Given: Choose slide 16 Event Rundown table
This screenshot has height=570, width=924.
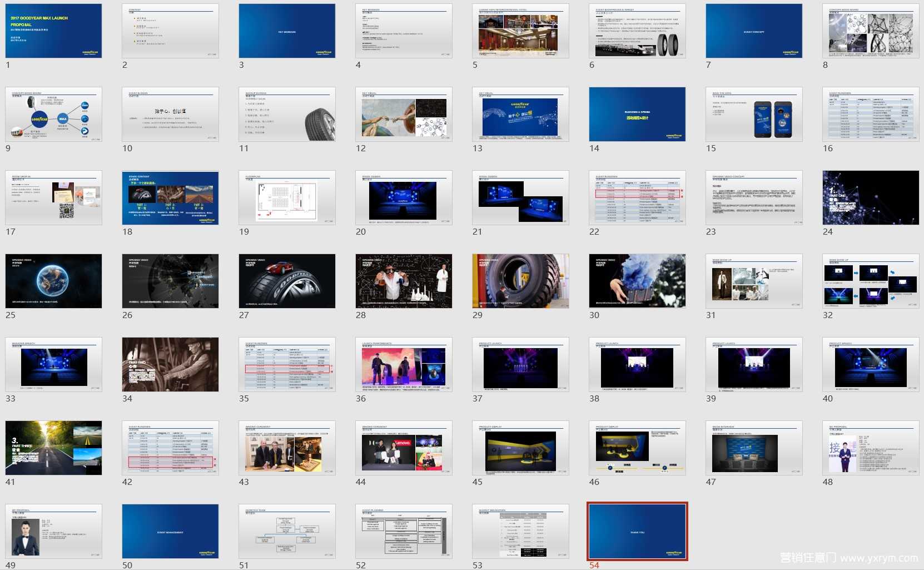Looking at the screenshot, I should (871, 114).
